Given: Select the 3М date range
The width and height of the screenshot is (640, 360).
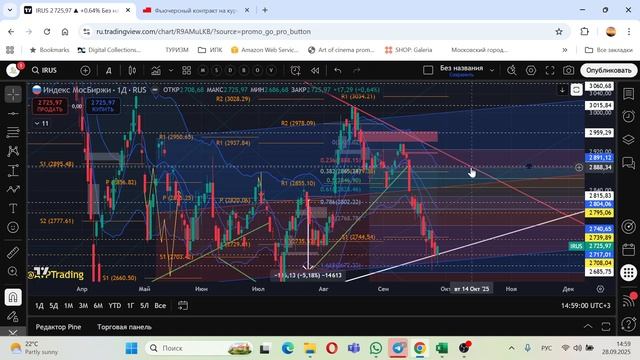Looking at the screenshot, I should [83, 305].
